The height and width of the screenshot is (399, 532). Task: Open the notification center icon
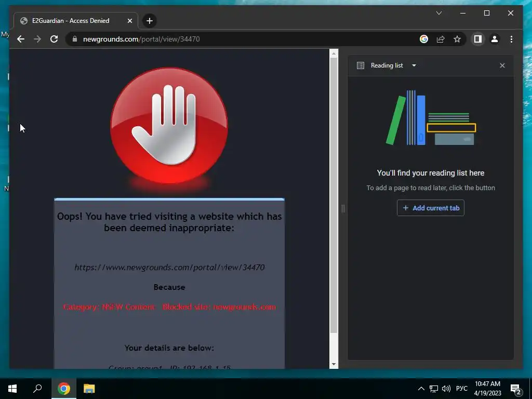(x=516, y=389)
